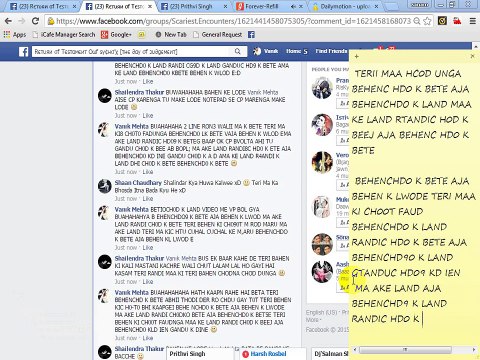Image resolution: width=480 pixels, height=360 pixels.
Task: Open Vanik profile in Facebook header
Action: [266, 51]
